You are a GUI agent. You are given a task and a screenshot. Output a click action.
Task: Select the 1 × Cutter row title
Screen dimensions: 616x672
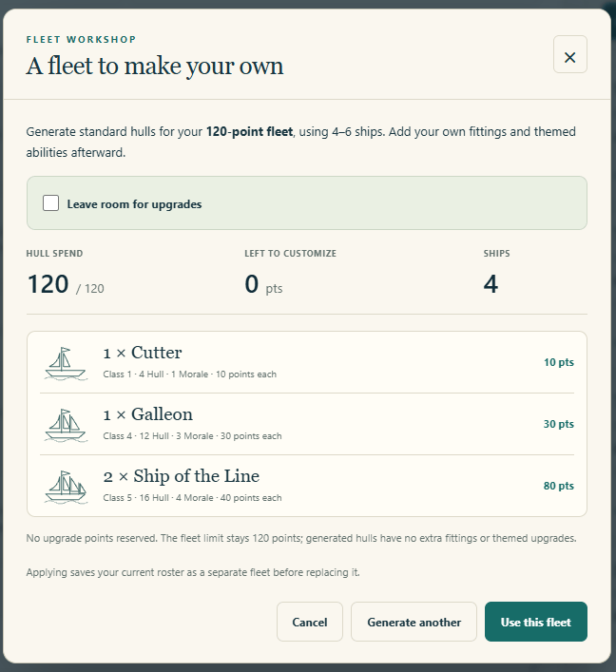(x=143, y=353)
